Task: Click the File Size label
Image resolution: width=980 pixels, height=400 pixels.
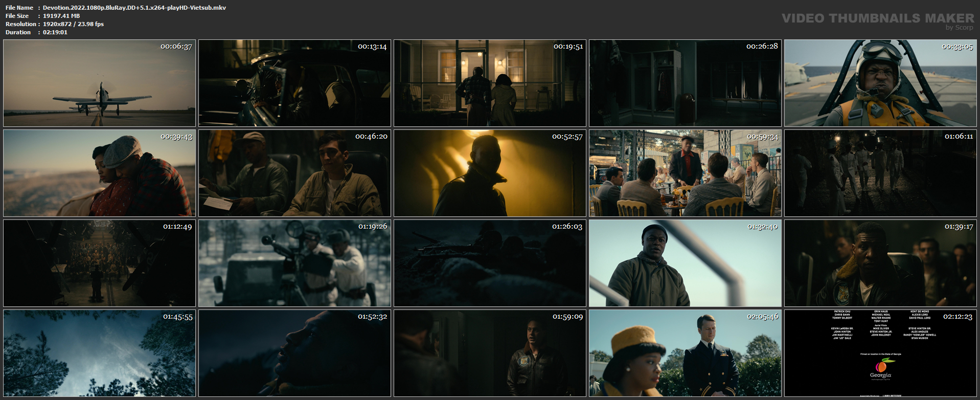Action: (17, 16)
